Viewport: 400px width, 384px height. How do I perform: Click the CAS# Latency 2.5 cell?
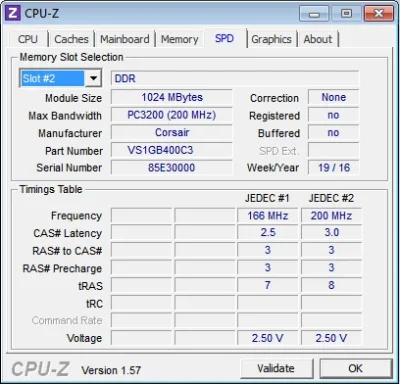coord(267,232)
